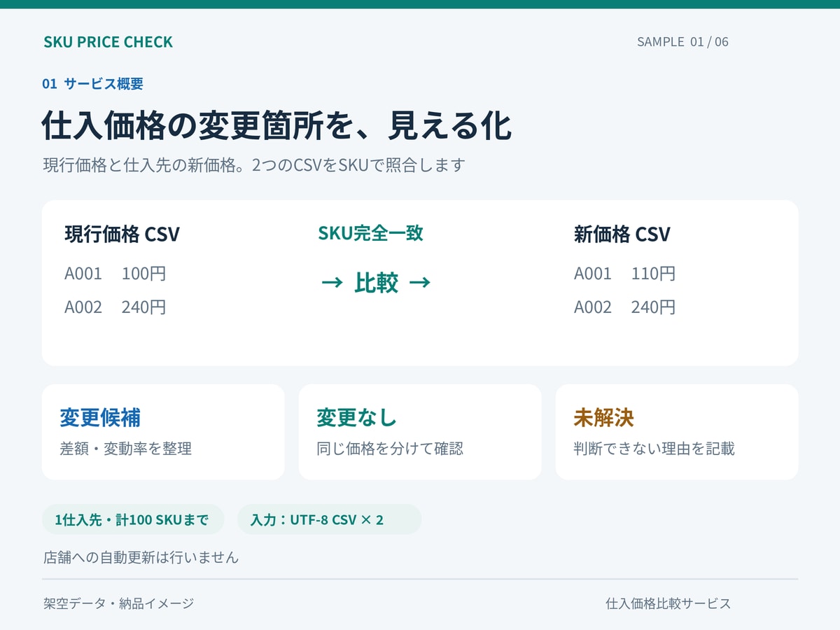Click the SAMPLE 01 / 06 page indicator
The width and height of the screenshot is (840, 630).
682,42
